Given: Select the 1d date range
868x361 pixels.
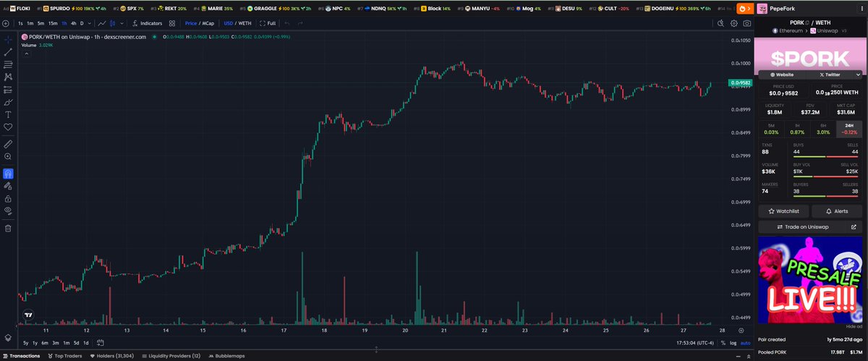Looking at the screenshot, I should (86, 342).
